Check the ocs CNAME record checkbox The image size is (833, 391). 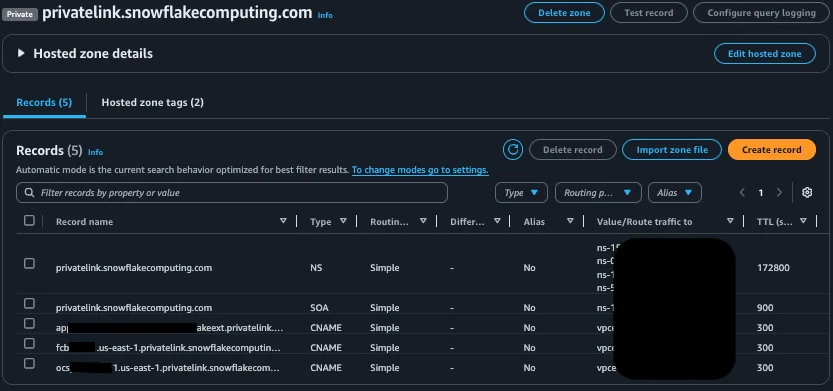click(29, 363)
